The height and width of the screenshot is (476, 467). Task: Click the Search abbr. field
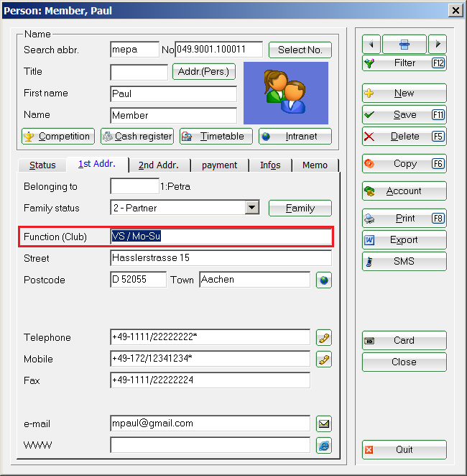134,50
